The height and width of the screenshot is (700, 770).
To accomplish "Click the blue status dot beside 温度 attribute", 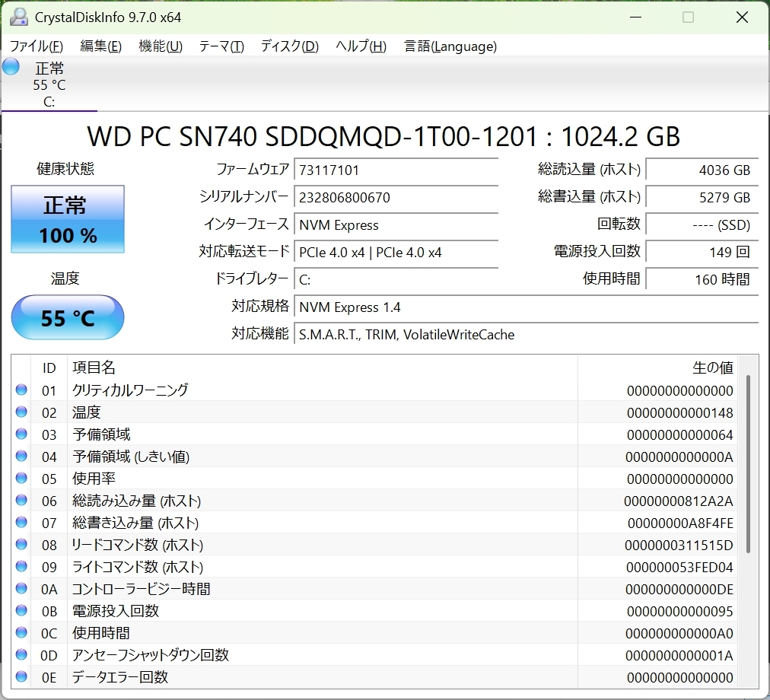I will point(22,412).
